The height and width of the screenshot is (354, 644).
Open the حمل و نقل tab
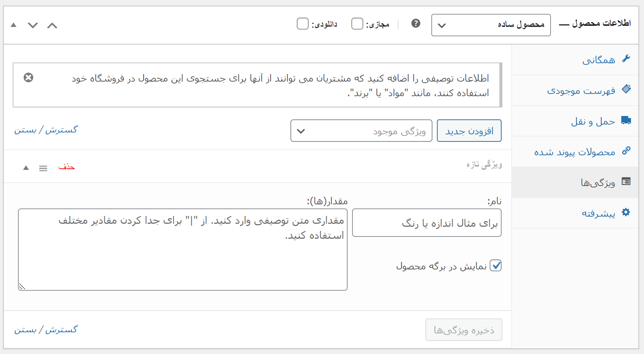point(575,121)
